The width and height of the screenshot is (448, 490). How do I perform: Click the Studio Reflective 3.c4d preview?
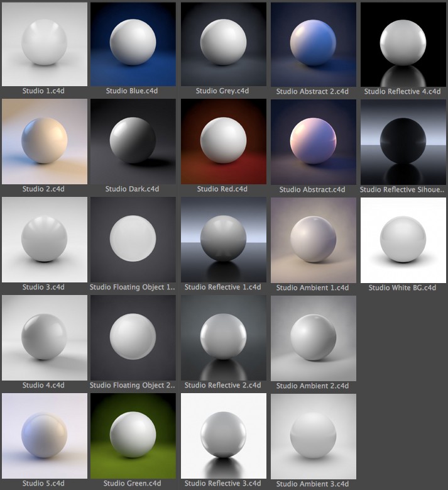click(224, 436)
